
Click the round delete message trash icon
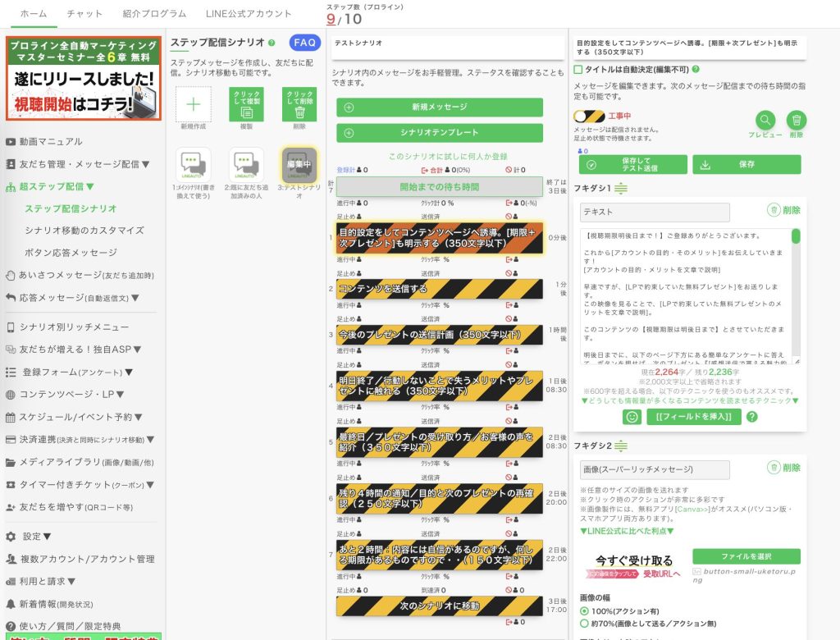point(796,121)
